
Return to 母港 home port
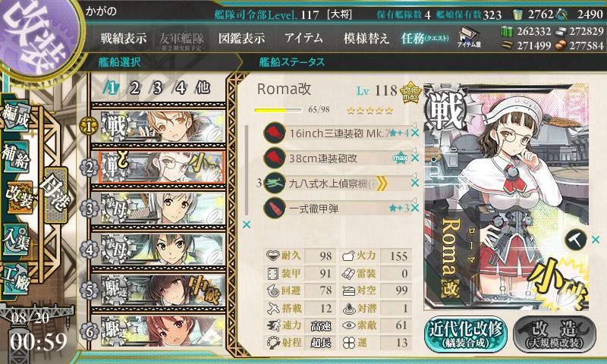coord(56,195)
